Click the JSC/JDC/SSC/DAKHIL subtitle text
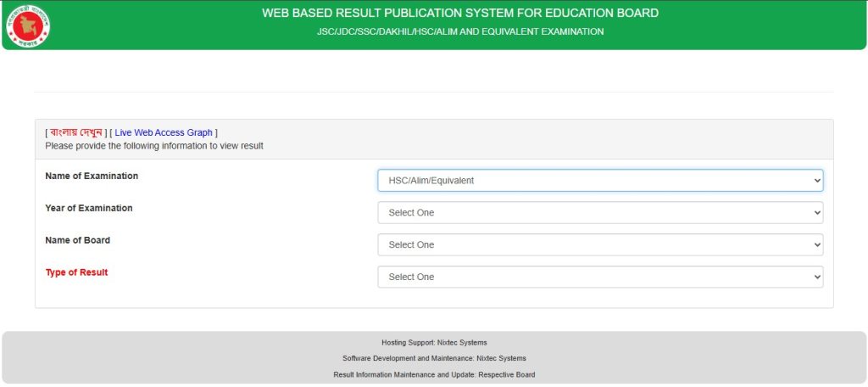 pos(460,31)
